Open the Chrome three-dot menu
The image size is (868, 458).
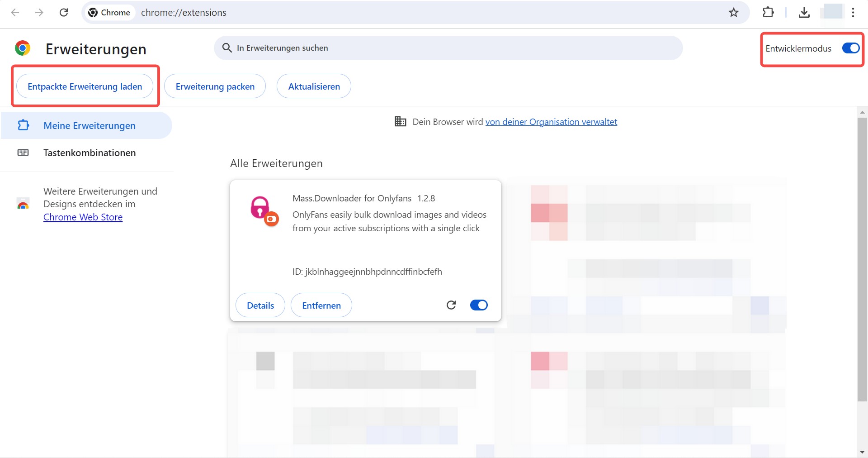pos(853,12)
